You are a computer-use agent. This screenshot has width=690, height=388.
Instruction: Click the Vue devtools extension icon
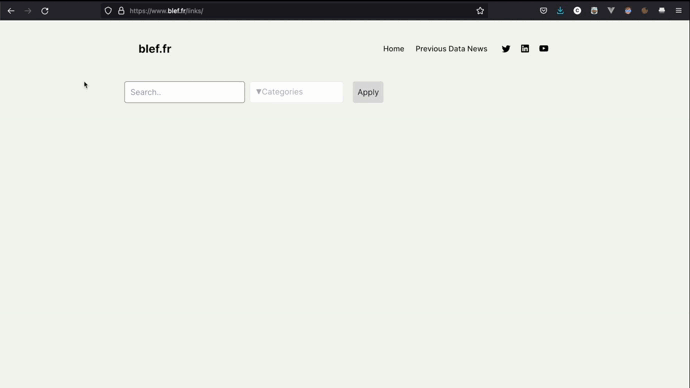coord(611,11)
